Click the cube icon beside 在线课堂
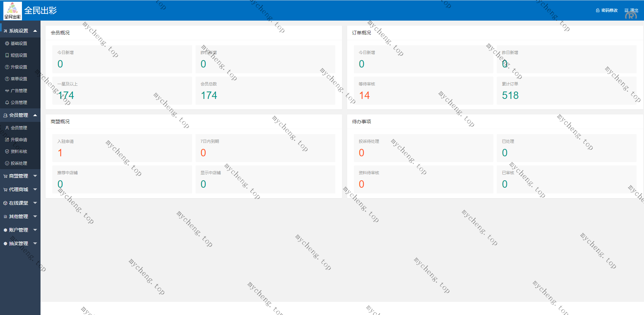This screenshot has height=315, width=644. coord(5,203)
